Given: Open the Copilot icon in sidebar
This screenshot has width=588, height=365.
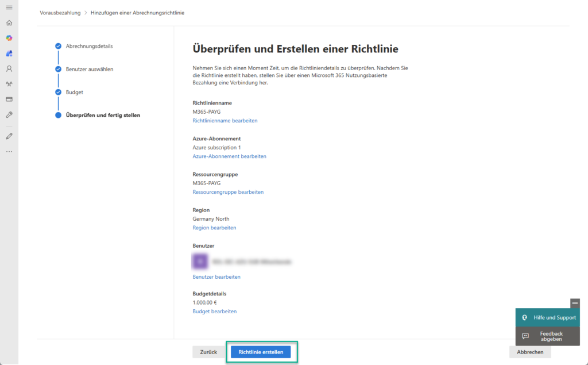Looking at the screenshot, I should click(9, 38).
